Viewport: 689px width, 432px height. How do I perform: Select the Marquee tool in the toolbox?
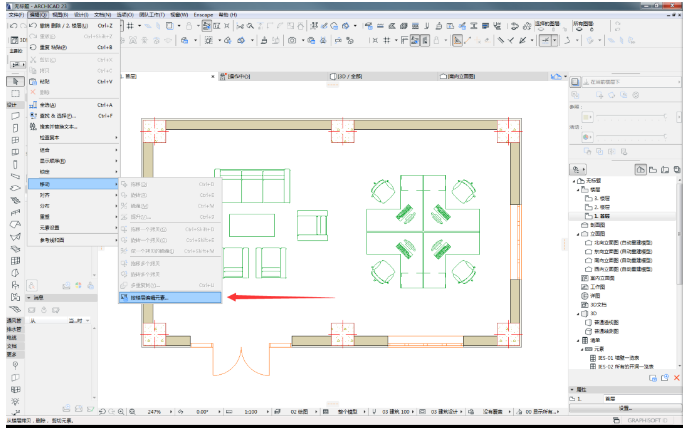(x=15, y=93)
